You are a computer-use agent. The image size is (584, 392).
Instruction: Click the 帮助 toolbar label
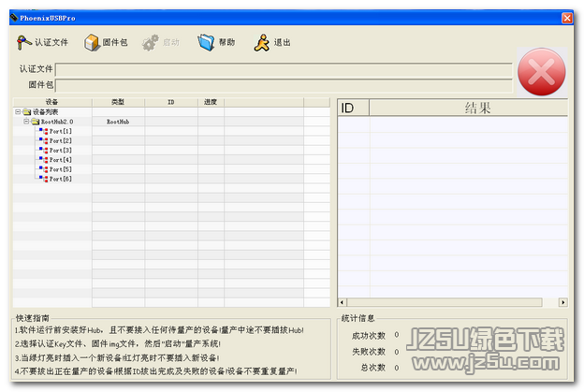pos(226,42)
